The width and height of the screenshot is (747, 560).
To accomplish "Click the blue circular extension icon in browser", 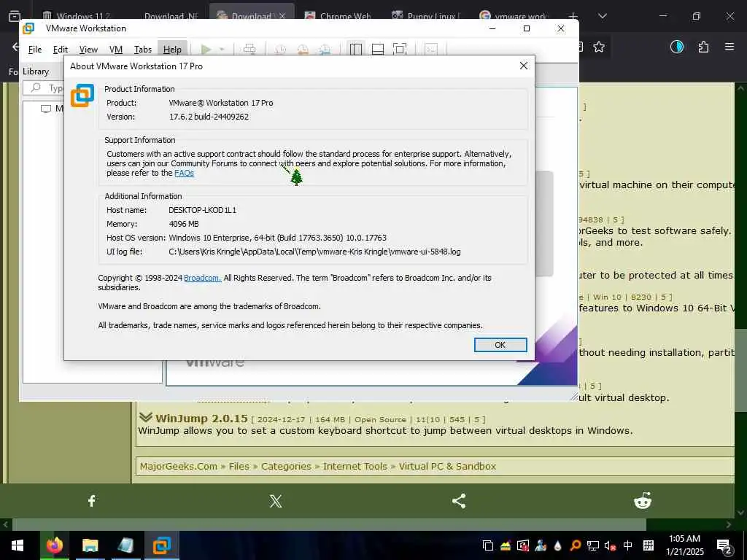I will [x=677, y=47].
